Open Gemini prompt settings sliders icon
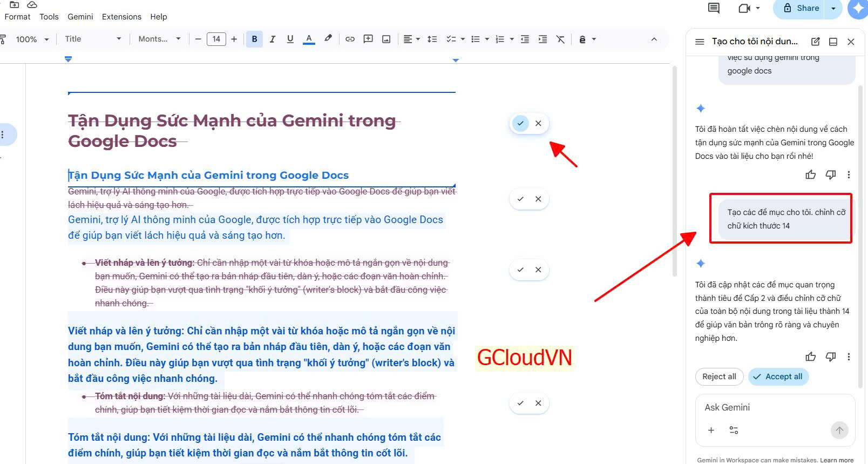Screen dimensions: 868x464 pyautogui.click(x=734, y=430)
